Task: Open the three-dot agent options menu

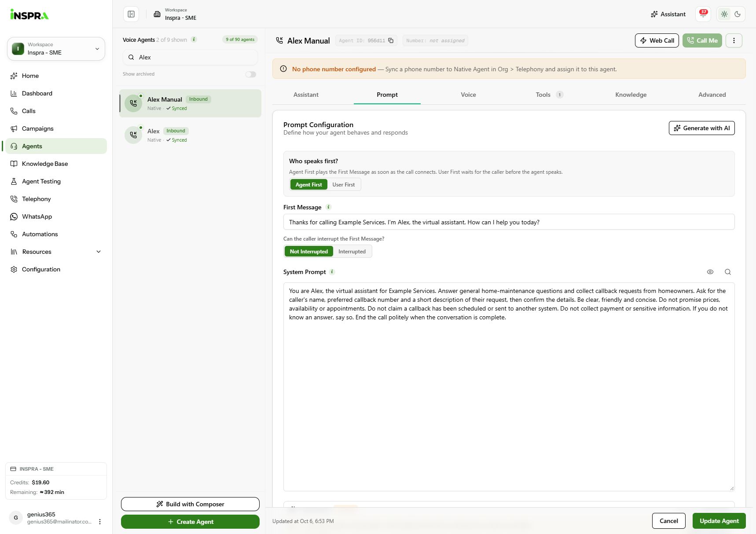Action: tap(734, 40)
